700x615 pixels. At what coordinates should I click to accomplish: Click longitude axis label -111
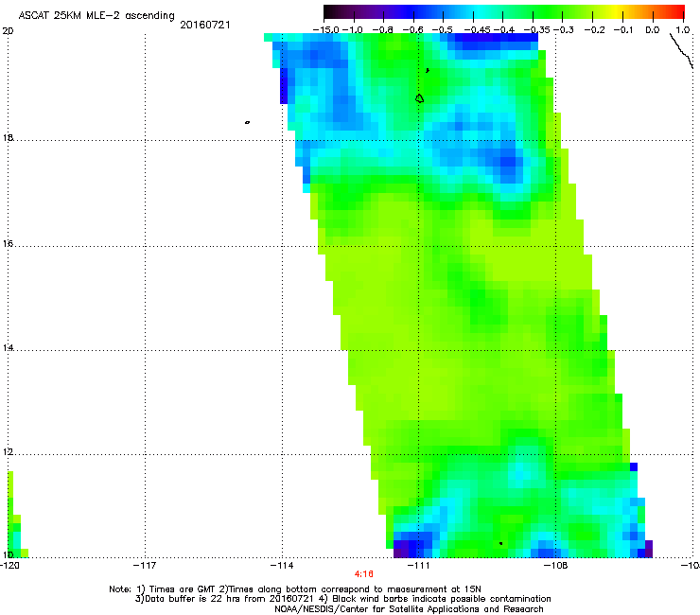pyautogui.click(x=418, y=566)
